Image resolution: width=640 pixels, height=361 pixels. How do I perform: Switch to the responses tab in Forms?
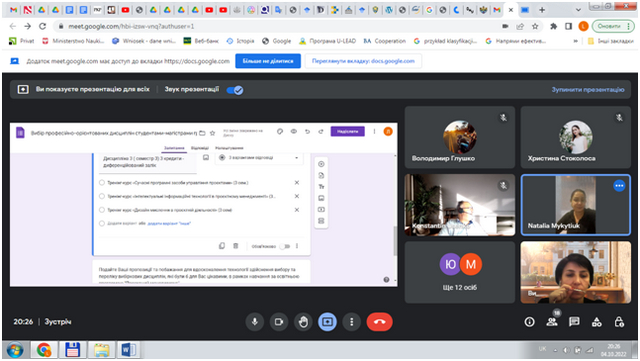click(x=200, y=148)
